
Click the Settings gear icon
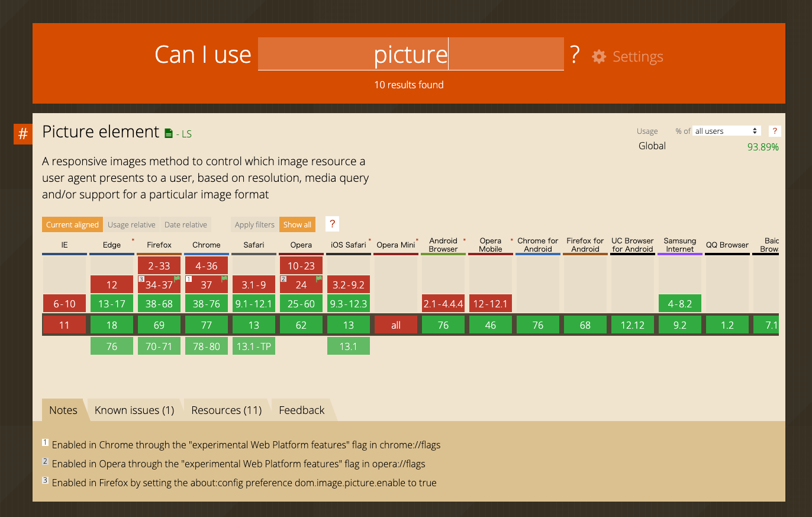click(x=599, y=57)
